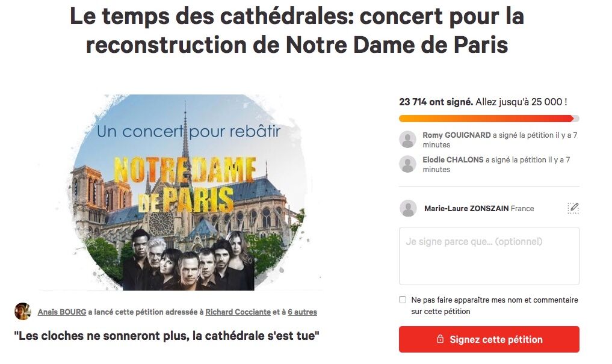Click Romy GOUIGNARD's avatar icon
The height and width of the screenshot is (364, 612).
click(x=407, y=139)
